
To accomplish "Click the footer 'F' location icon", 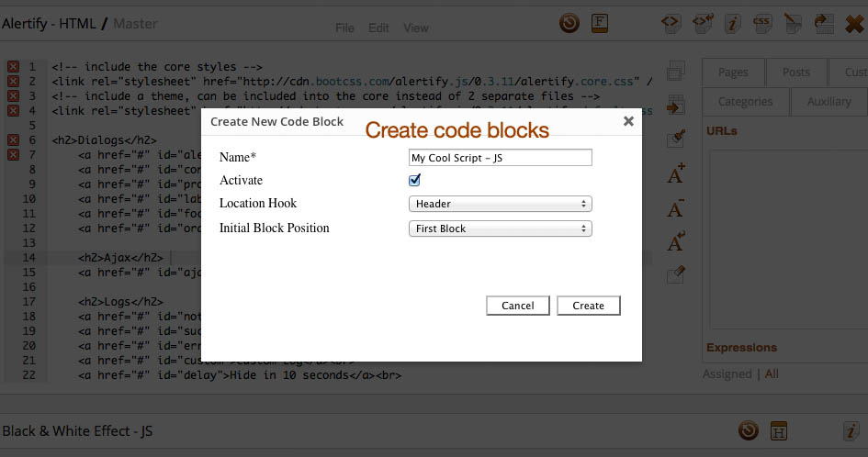I will (x=600, y=23).
